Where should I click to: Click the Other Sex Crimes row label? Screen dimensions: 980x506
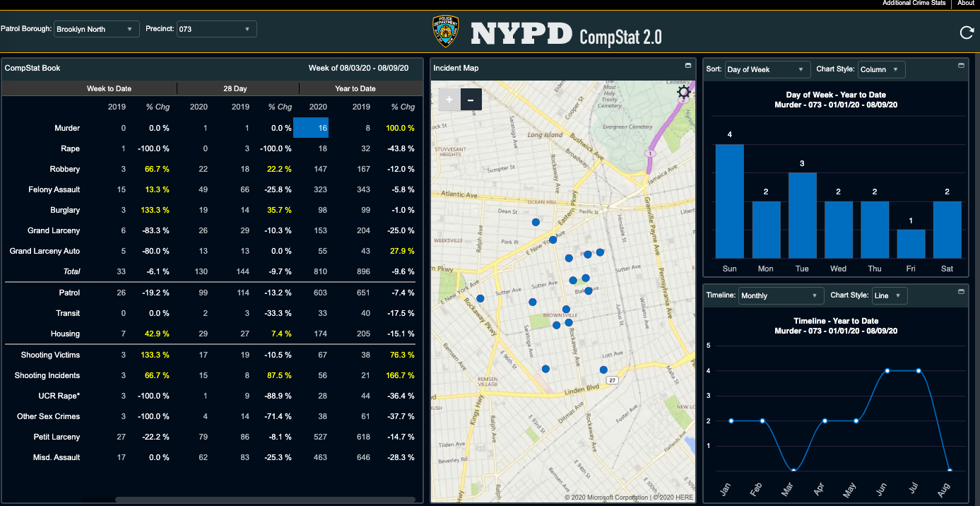[x=49, y=416]
